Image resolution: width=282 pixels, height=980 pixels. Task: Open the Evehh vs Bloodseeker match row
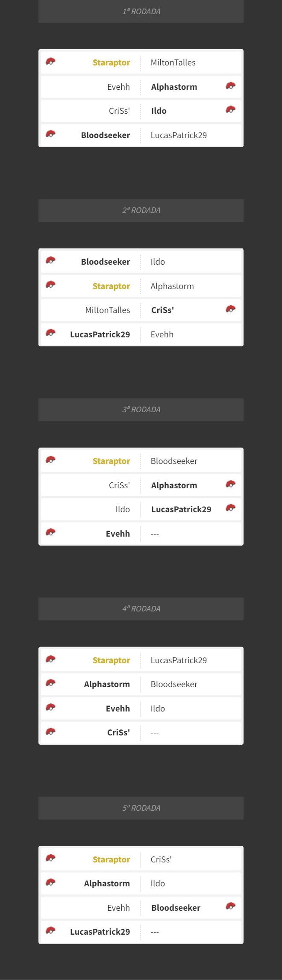(x=141, y=908)
